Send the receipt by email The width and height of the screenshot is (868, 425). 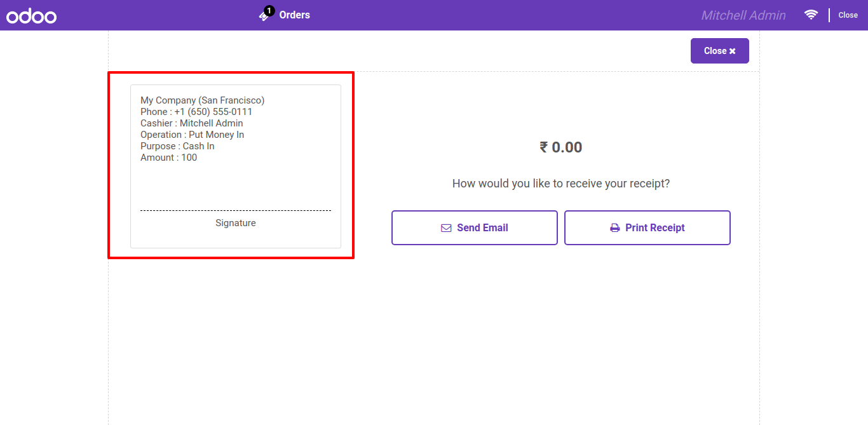click(x=475, y=227)
